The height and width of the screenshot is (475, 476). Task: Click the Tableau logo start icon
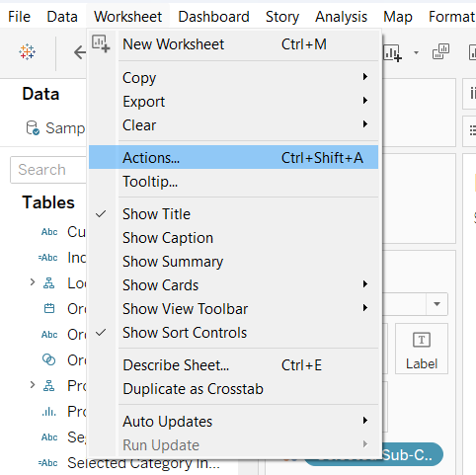point(27,52)
